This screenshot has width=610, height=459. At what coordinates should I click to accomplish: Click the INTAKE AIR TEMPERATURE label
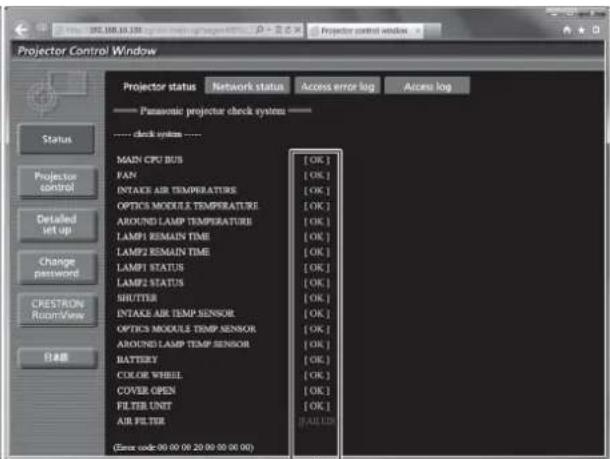tap(177, 190)
